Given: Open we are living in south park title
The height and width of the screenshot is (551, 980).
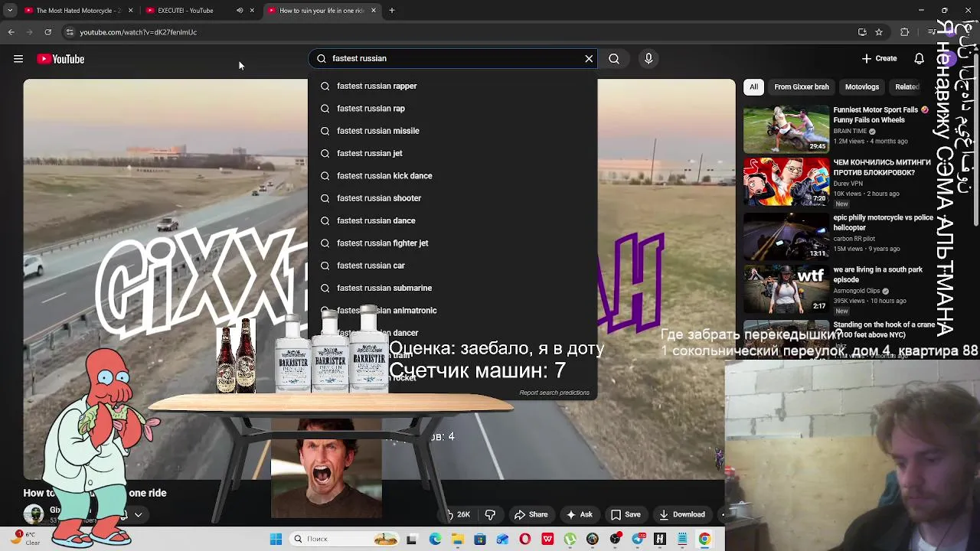Looking at the screenshot, I should tap(877, 275).
